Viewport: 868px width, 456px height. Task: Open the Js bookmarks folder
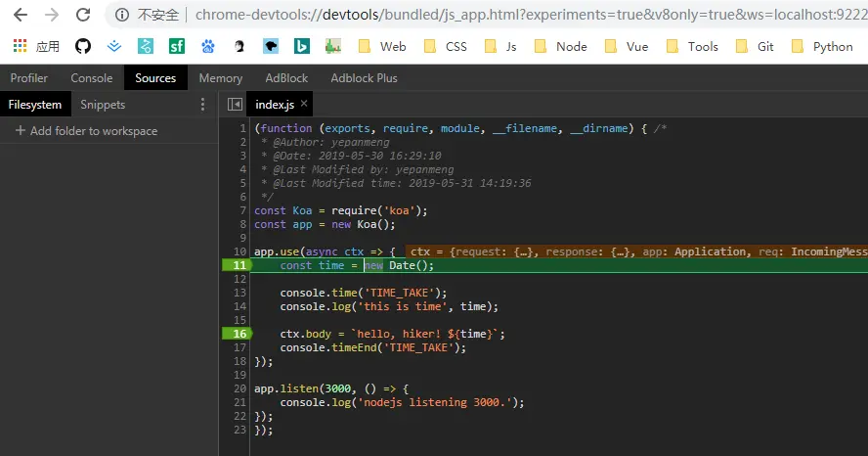click(x=499, y=47)
